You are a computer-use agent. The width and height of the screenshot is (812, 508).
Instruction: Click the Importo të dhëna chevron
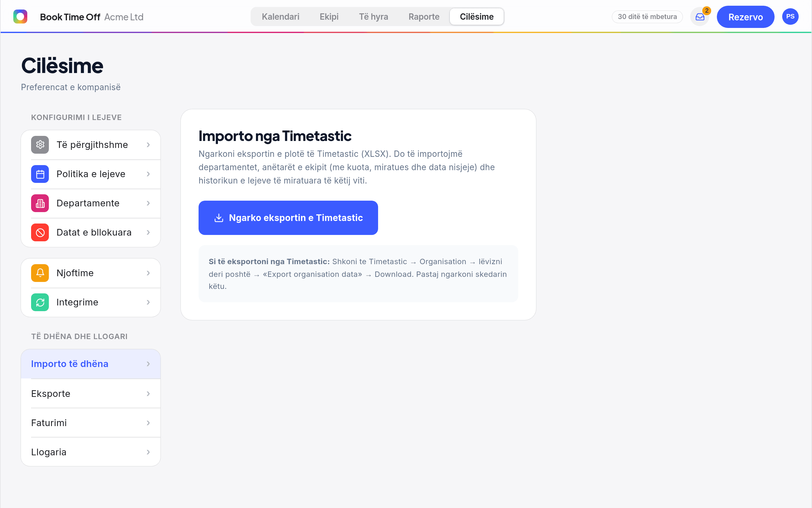(148, 364)
